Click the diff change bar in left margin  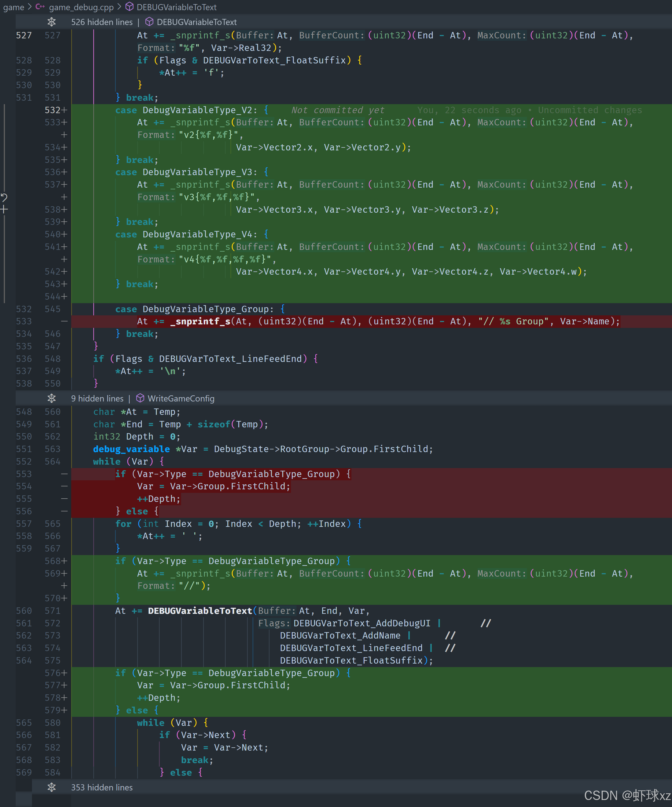point(4,154)
